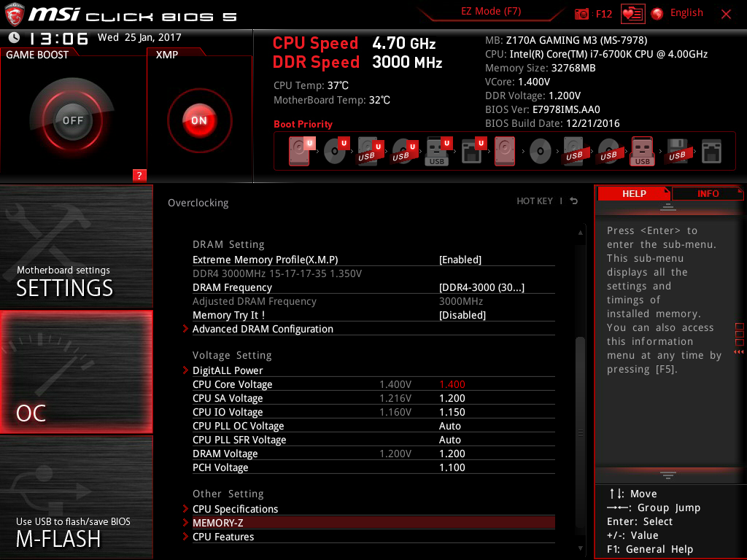Select the UEFI network boot device icon
Viewport: 747px width, 560px height.
click(473, 152)
